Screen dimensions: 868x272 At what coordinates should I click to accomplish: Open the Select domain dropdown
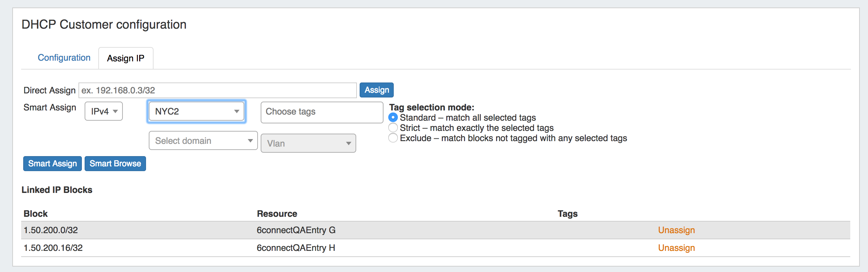coord(203,141)
